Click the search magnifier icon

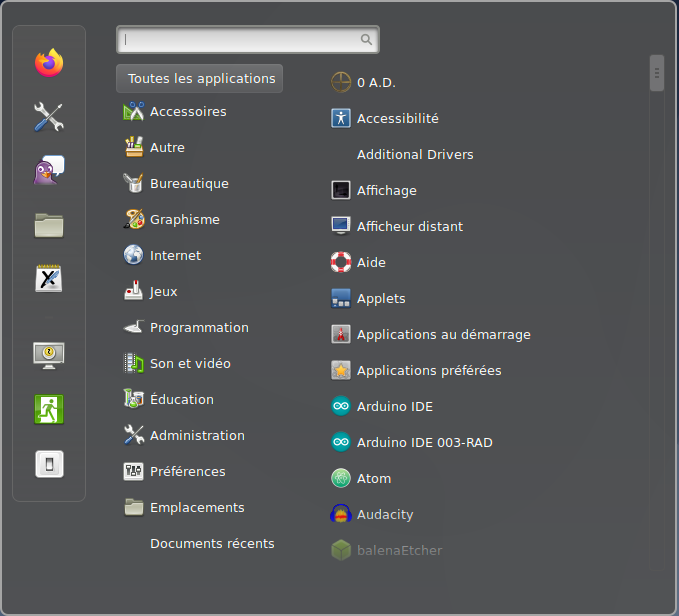click(x=366, y=39)
